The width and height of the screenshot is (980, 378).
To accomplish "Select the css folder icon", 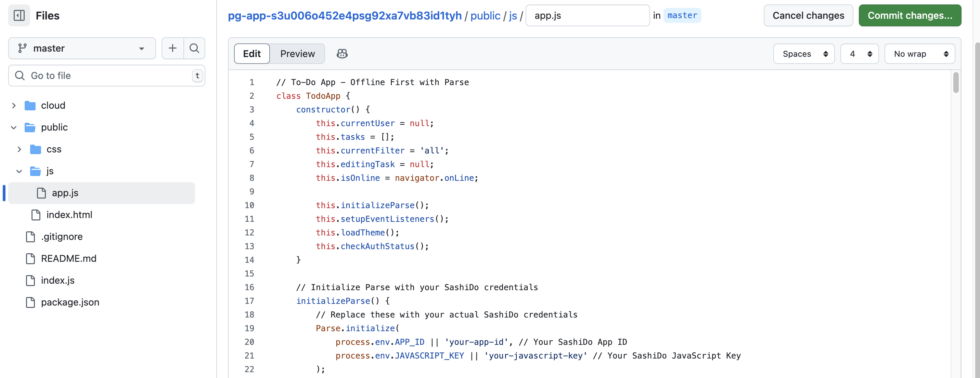I will (35, 149).
